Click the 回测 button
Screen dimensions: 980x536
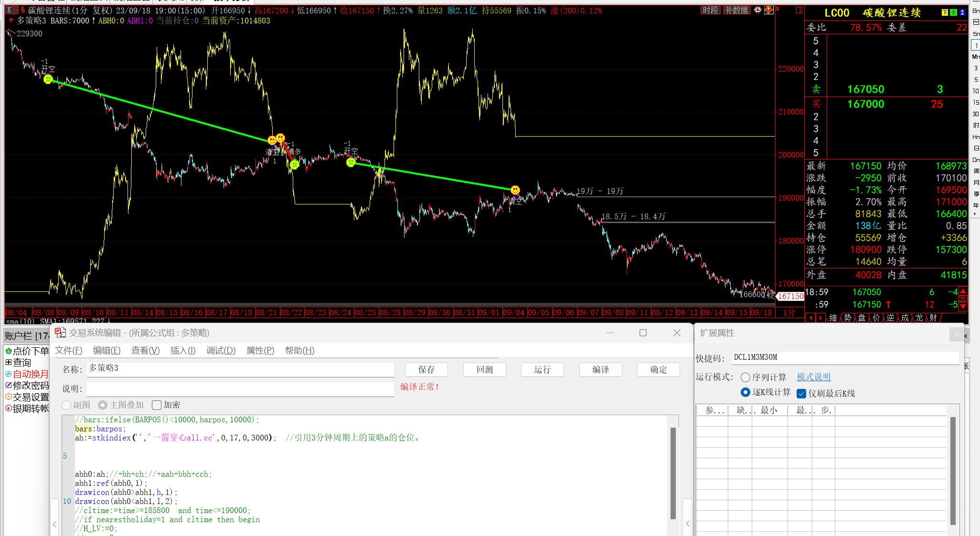(x=484, y=370)
